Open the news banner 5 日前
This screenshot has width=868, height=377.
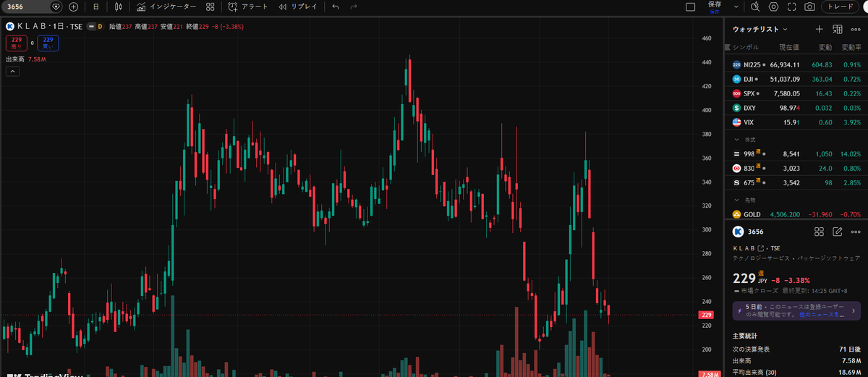point(796,310)
